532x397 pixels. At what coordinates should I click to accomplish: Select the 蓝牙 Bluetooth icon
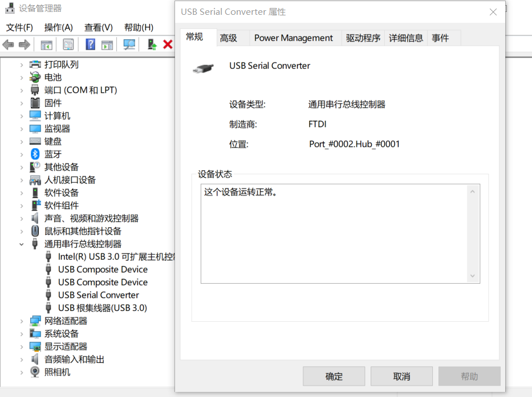[x=35, y=154]
